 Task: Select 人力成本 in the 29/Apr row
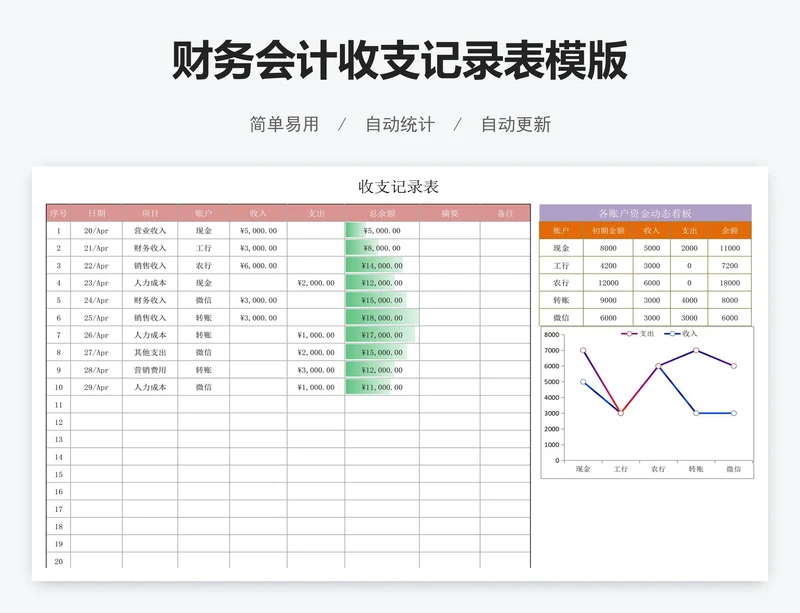pos(150,387)
